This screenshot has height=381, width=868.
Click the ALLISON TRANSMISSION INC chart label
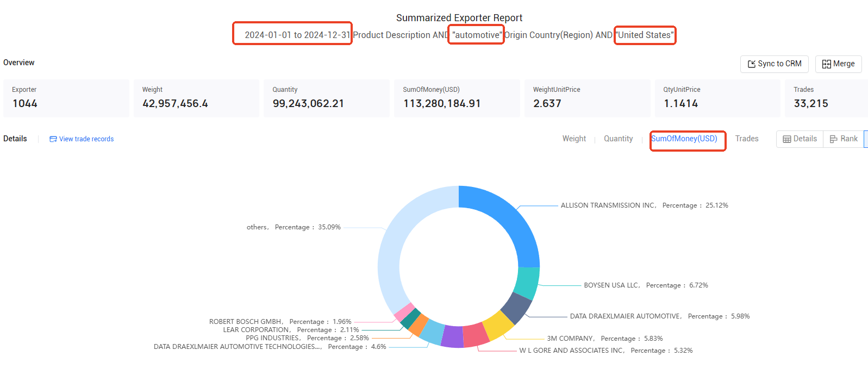(645, 205)
